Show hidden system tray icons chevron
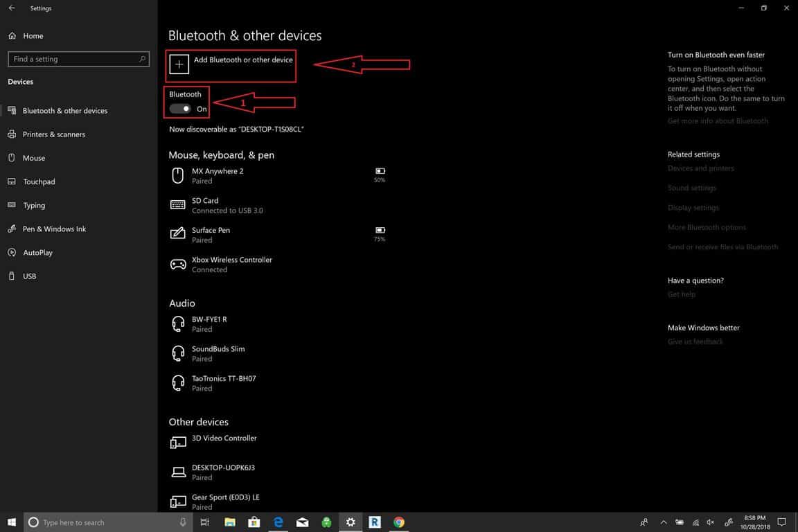The image size is (798, 532). (663, 522)
